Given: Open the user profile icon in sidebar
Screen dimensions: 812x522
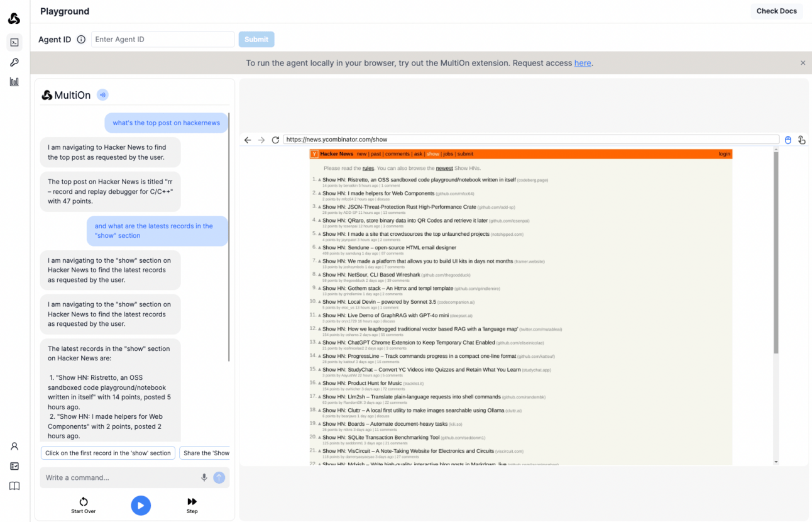Looking at the screenshot, I should click(x=14, y=447).
